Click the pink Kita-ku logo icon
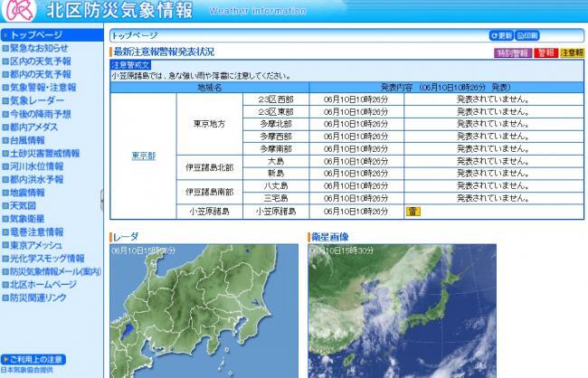Screen dimensions: 588x378 pos(19,10)
